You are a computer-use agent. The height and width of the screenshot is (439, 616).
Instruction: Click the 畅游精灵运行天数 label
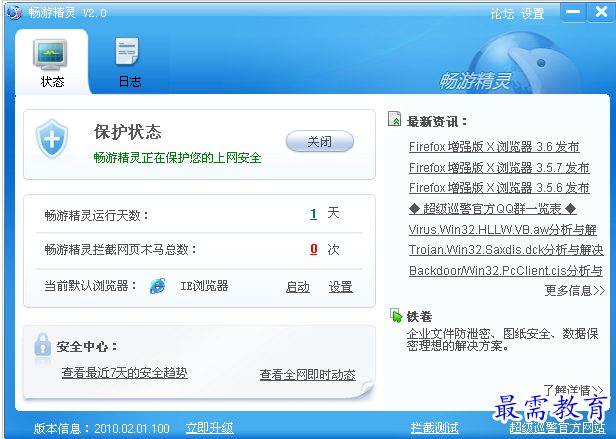[97, 215]
